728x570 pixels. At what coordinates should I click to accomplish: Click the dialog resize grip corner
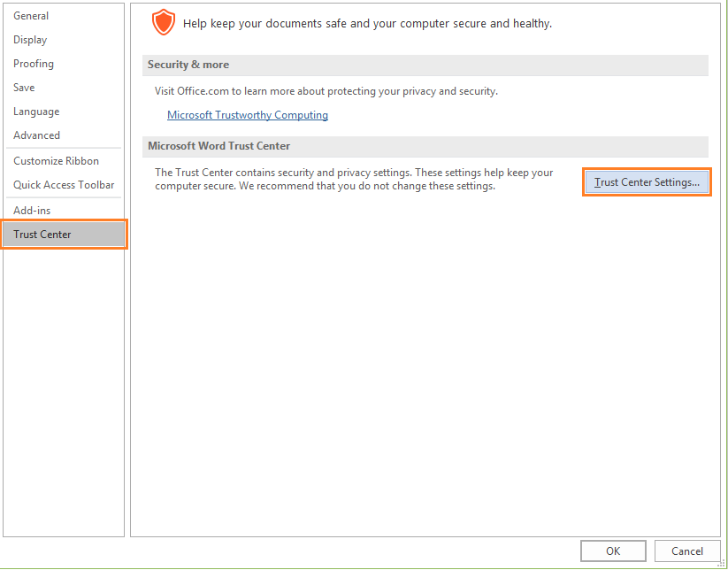[x=721, y=564]
